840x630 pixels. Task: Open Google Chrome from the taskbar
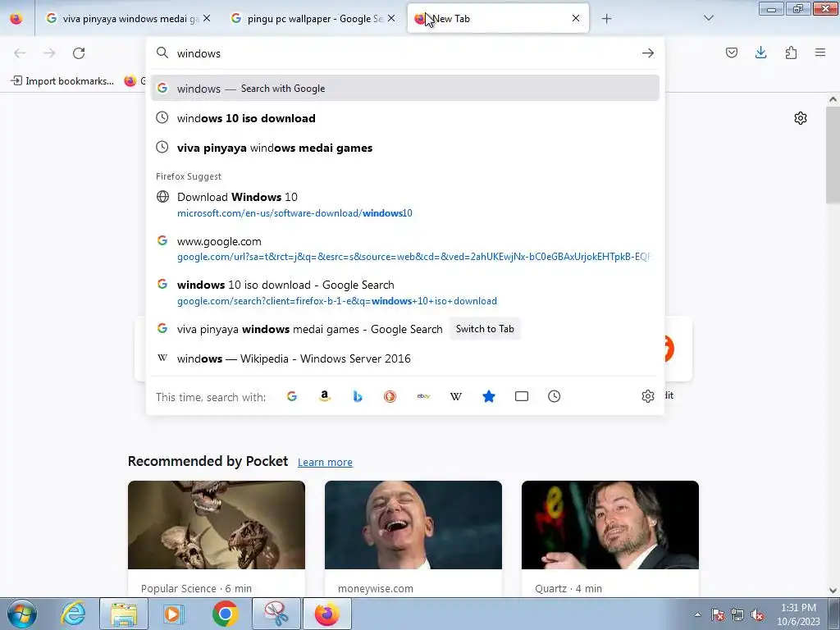click(x=225, y=614)
